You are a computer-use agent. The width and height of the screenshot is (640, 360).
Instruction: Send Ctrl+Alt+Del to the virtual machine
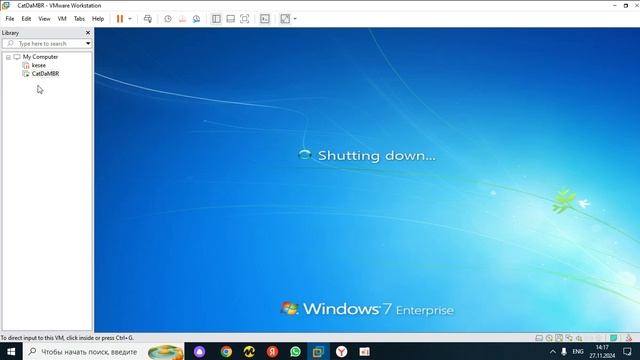(x=148, y=19)
